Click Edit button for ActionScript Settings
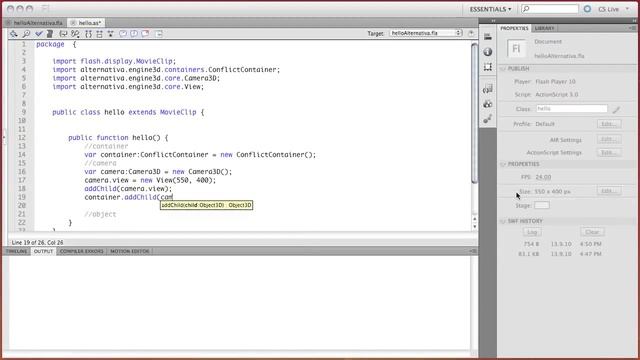The image size is (640, 360). [x=609, y=152]
